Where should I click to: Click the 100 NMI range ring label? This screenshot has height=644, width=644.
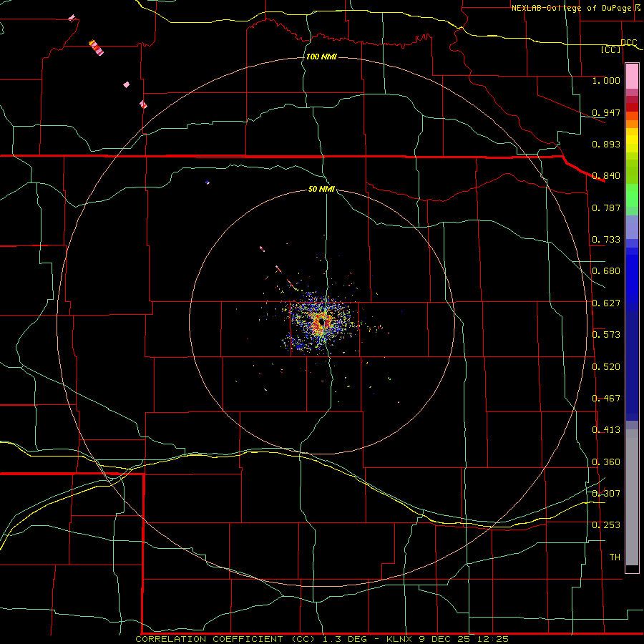321,57
